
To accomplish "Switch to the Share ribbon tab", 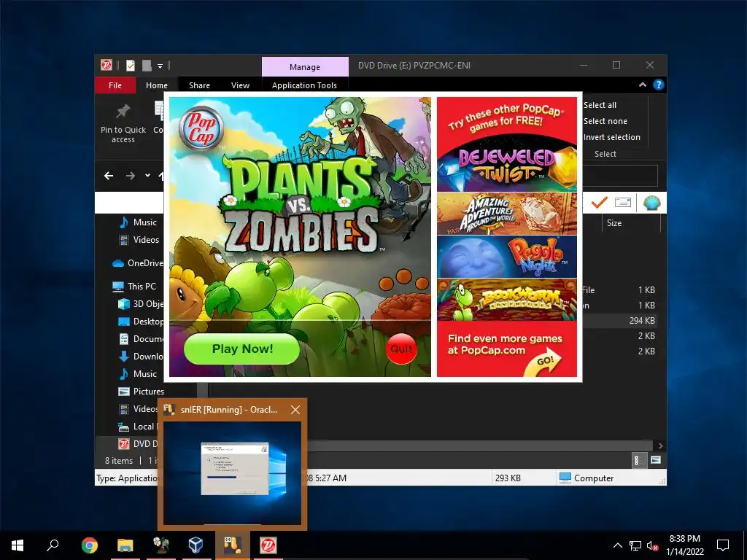I will (199, 85).
